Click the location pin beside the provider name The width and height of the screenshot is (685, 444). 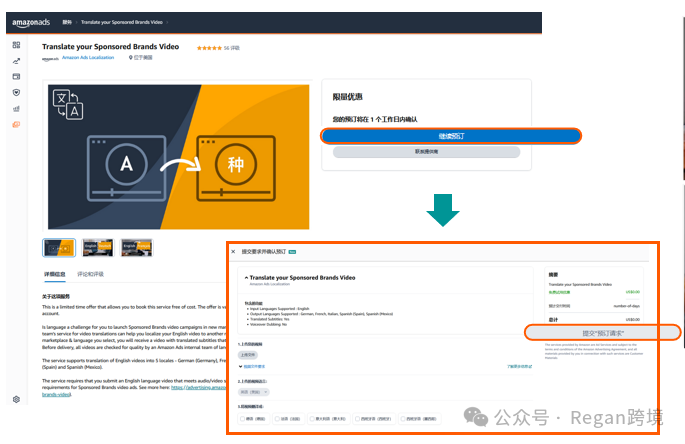[130, 58]
